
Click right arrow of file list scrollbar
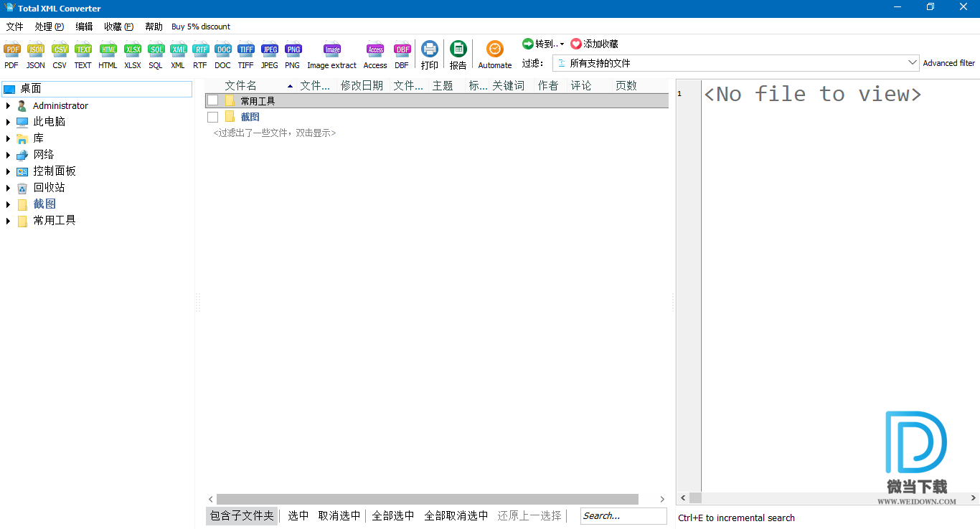pos(662,499)
